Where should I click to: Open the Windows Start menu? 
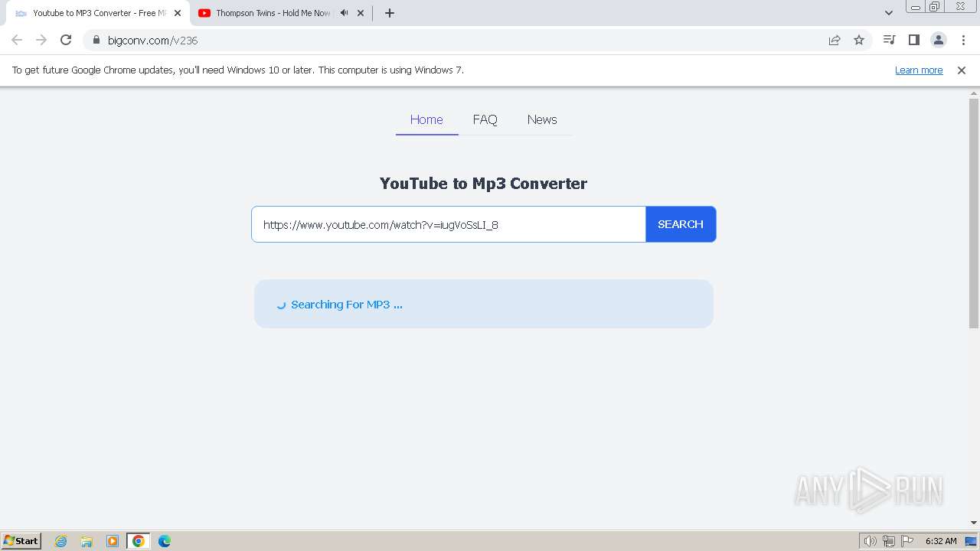[x=21, y=541]
